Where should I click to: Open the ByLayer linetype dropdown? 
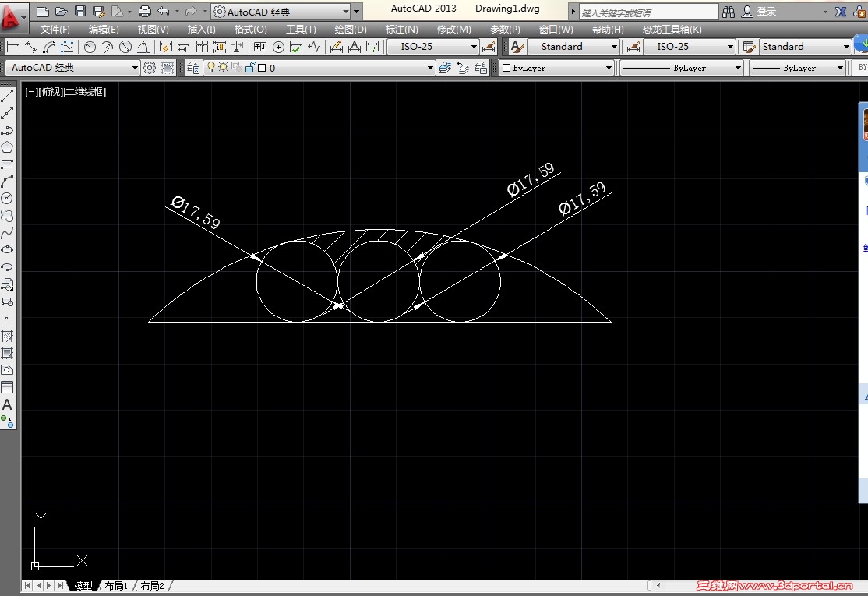pos(682,68)
